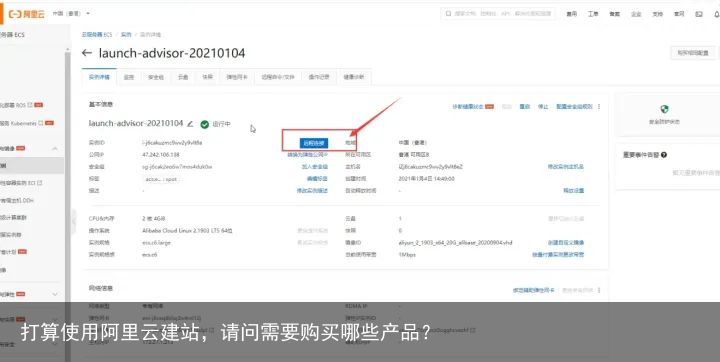720x362 pixels.
Task: Edit the instance name with the pencil icon
Action: (x=190, y=124)
